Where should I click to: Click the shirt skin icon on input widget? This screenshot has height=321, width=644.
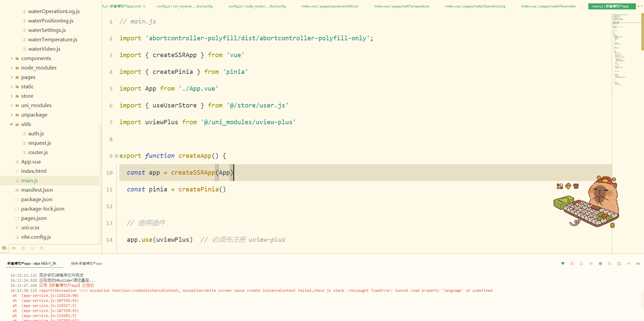[576, 186]
